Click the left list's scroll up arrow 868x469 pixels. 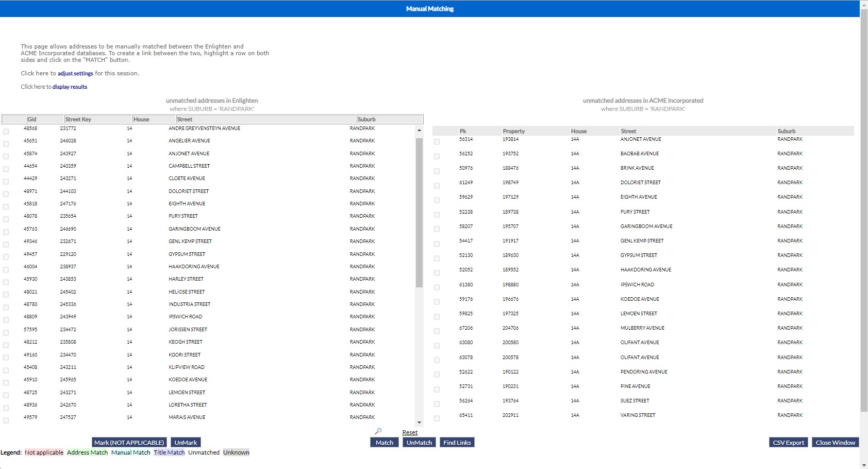419,130
